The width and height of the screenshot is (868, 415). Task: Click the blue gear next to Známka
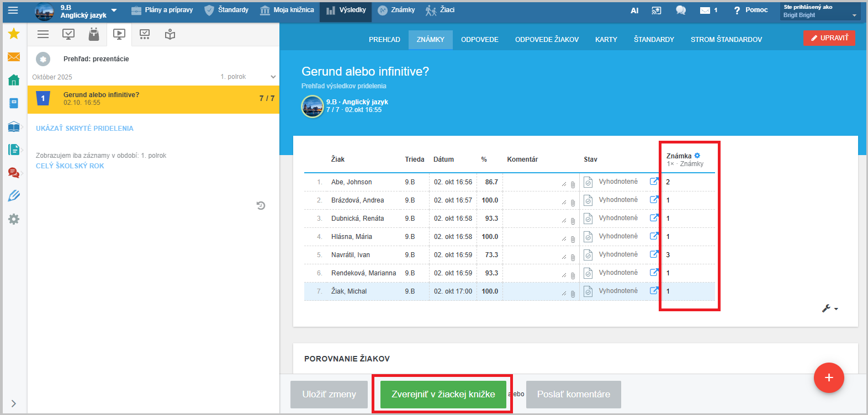click(697, 156)
